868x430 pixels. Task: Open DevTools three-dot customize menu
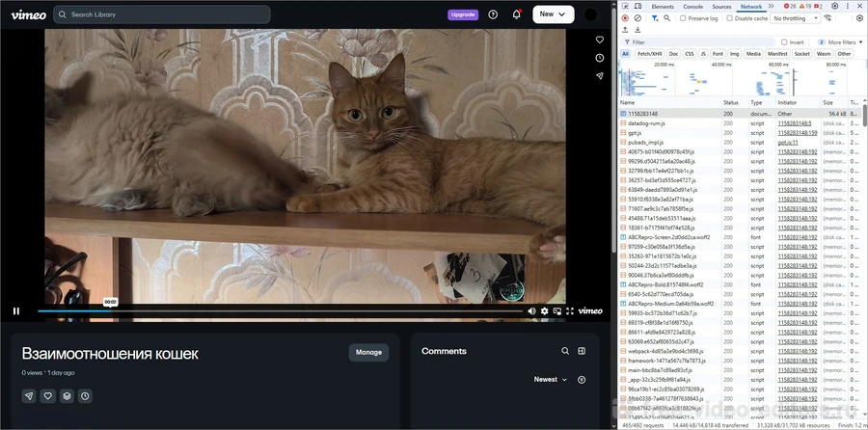848,7
